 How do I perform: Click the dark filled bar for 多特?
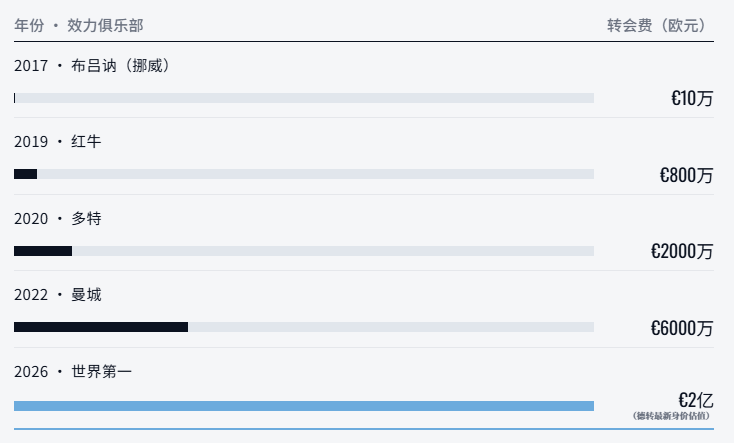click(43, 251)
